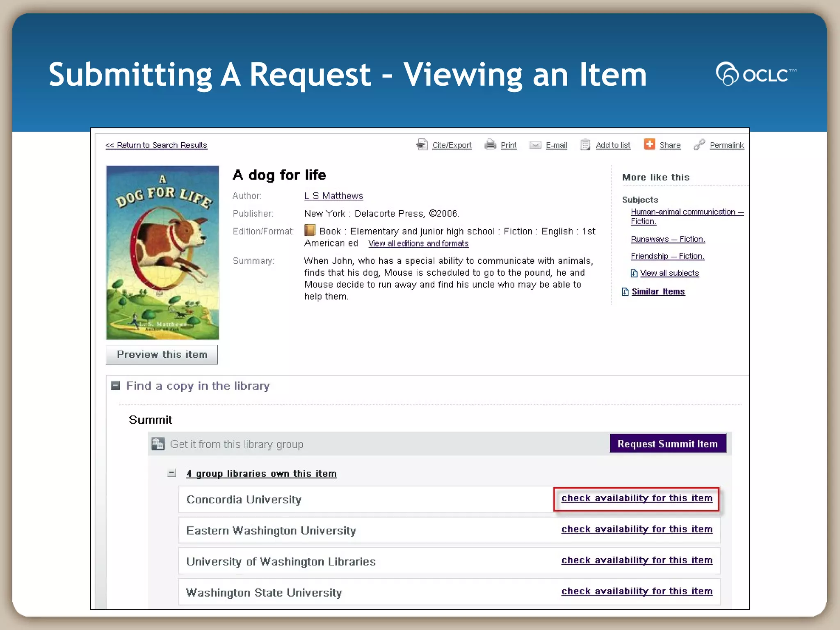The image size is (840, 630).
Task: Click the A Dog for Life book cover
Action: click(162, 252)
